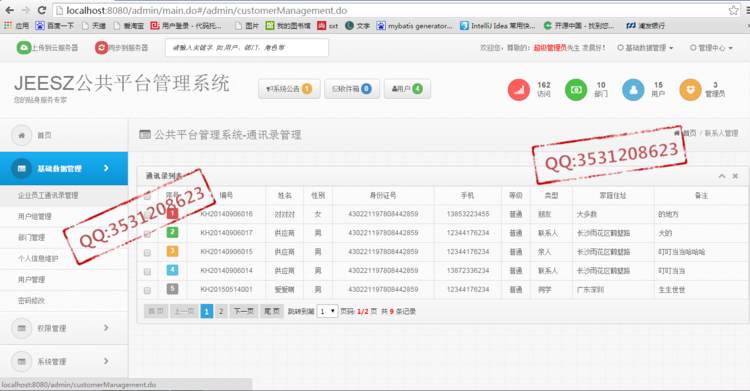Click the browser address bar
Screen dimensions: 750x391
coord(390,10)
